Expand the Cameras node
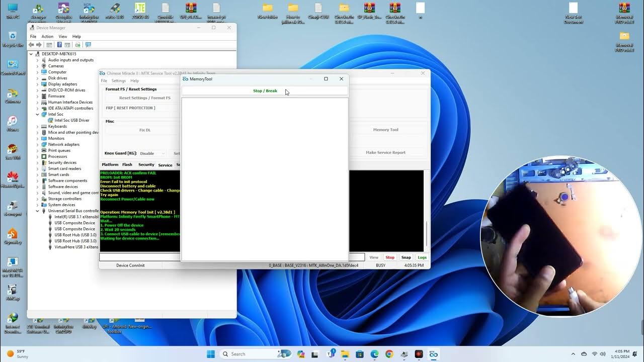This screenshot has width=644, height=362. [37, 66]
